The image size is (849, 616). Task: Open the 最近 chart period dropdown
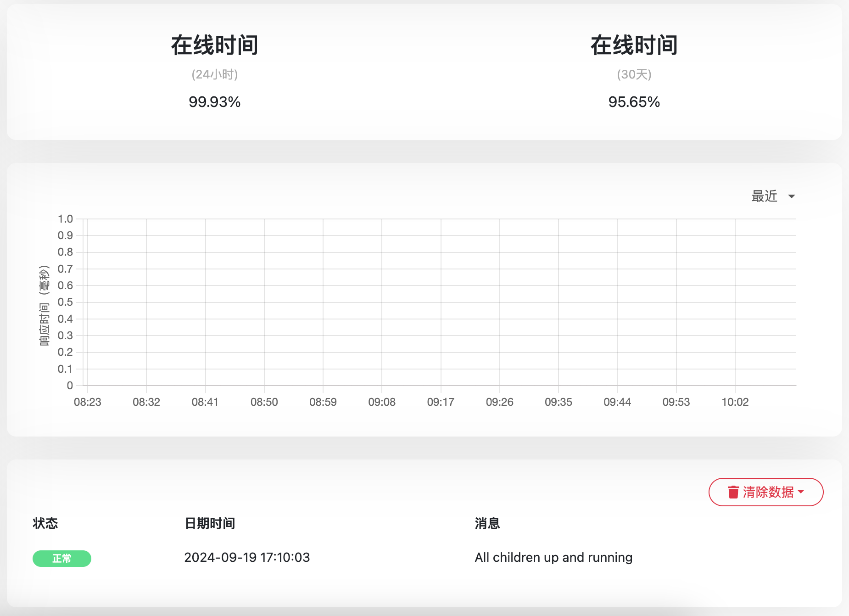[765, 196]
